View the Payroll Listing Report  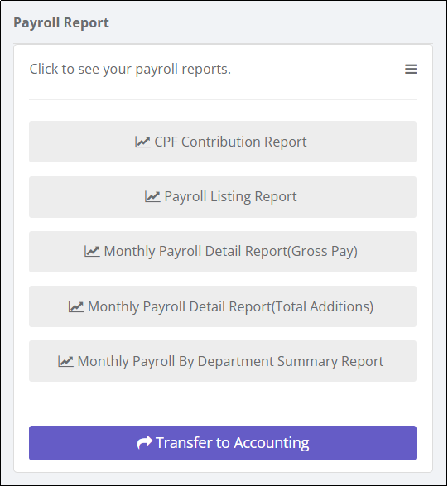pos(223,197)
